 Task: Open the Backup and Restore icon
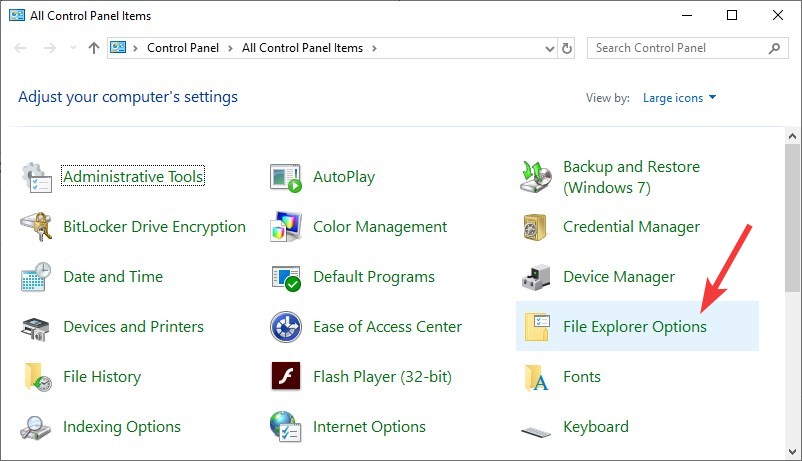tap(536, 177)
